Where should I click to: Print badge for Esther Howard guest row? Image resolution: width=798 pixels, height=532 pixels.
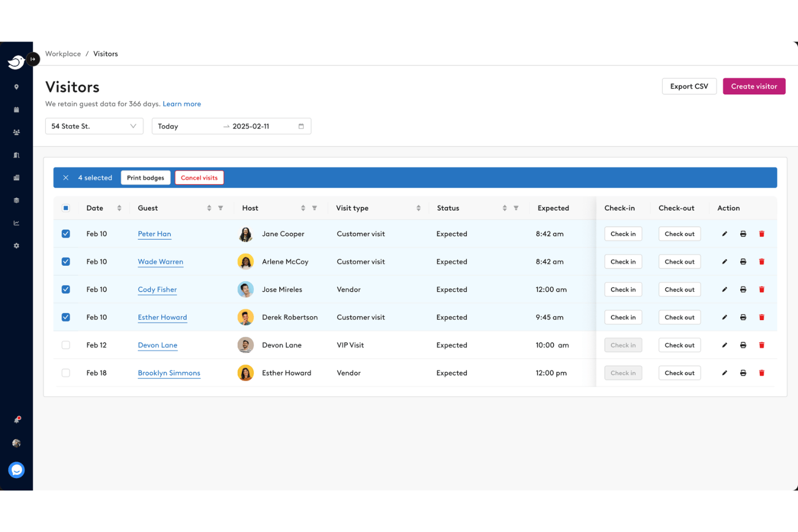coord(743,317)
